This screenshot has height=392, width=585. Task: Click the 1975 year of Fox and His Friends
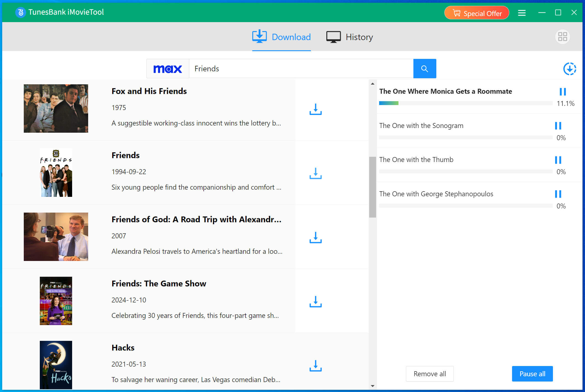pos(119,108)
